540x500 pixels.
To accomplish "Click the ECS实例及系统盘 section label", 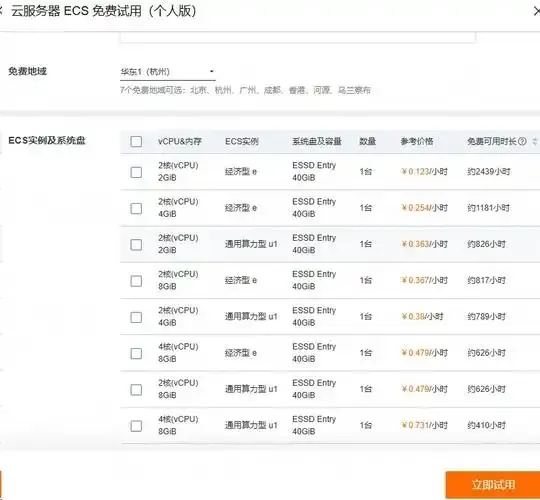I will pyautogui.click(x=47, y=140).
